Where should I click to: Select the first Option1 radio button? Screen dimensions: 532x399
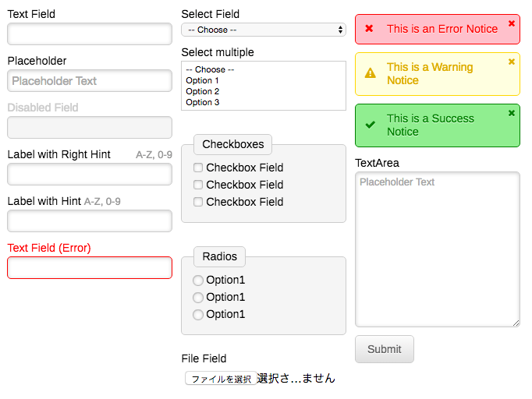(198, 281)
